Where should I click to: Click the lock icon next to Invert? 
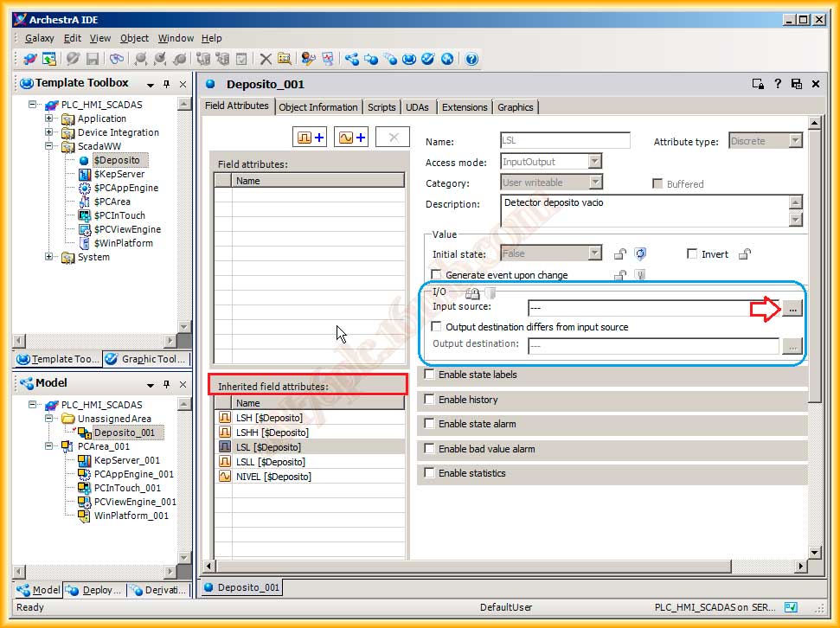[x=745, y=254]
